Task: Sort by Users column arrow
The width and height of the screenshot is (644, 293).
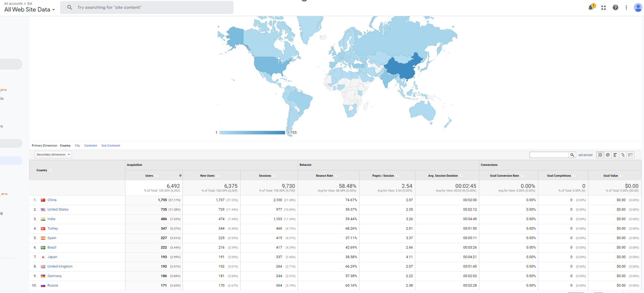Action: 180,175
